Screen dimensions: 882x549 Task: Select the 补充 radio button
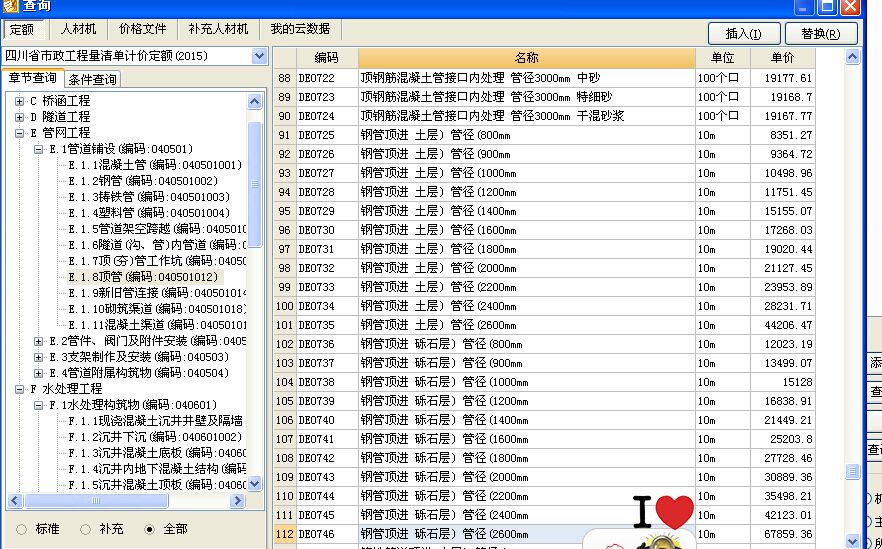point(85,529)
